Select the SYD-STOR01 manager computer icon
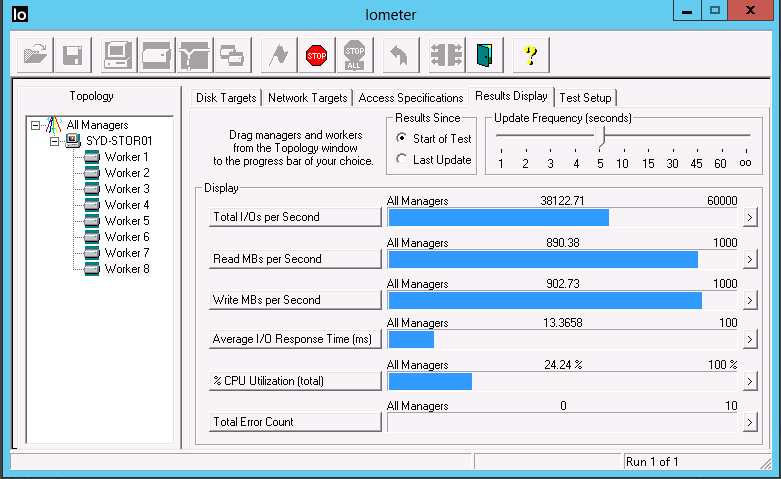Viewport: 781px width, 479px height. point(73,141)
